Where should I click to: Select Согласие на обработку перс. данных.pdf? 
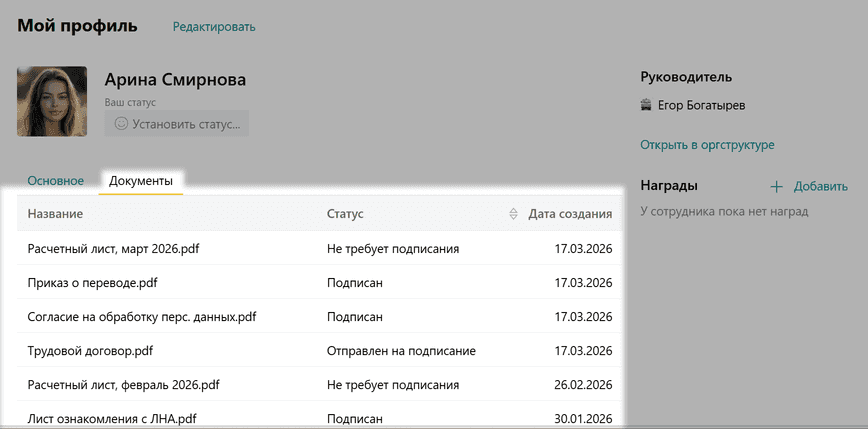(142, 317)
